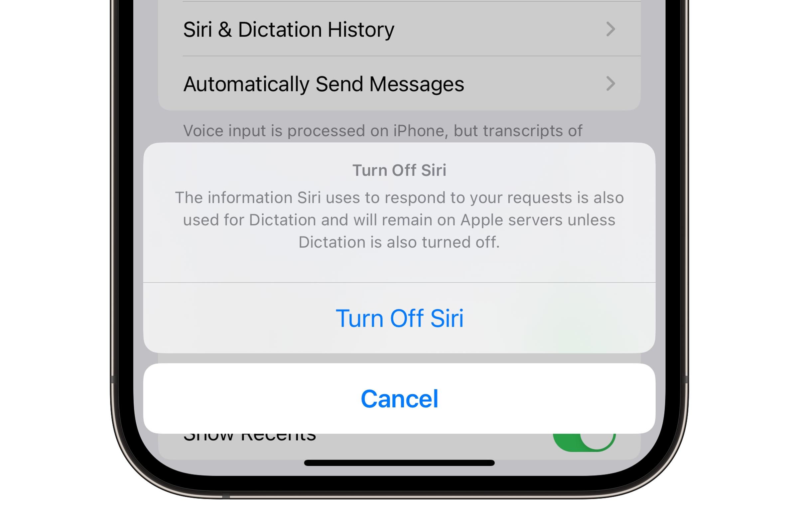798x532 pixels.
Task: Scroll up to view more Siri settings
Action: (399, 60)
